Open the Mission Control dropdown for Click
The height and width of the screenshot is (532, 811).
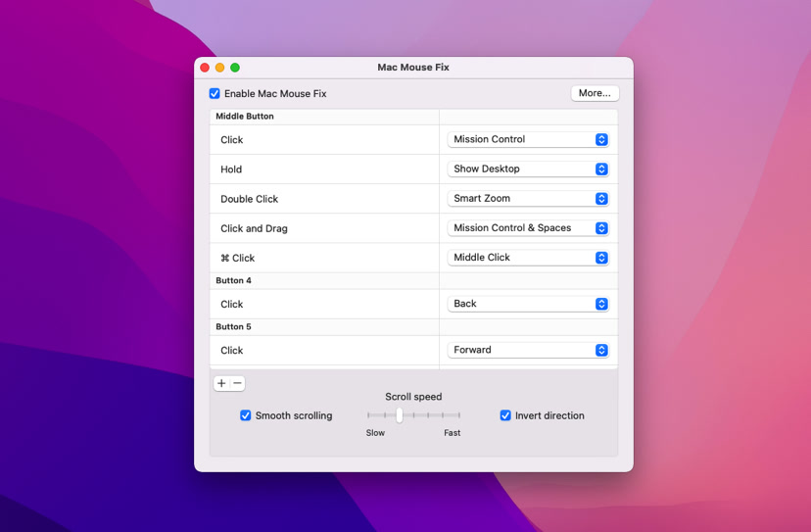click(528, 140)
